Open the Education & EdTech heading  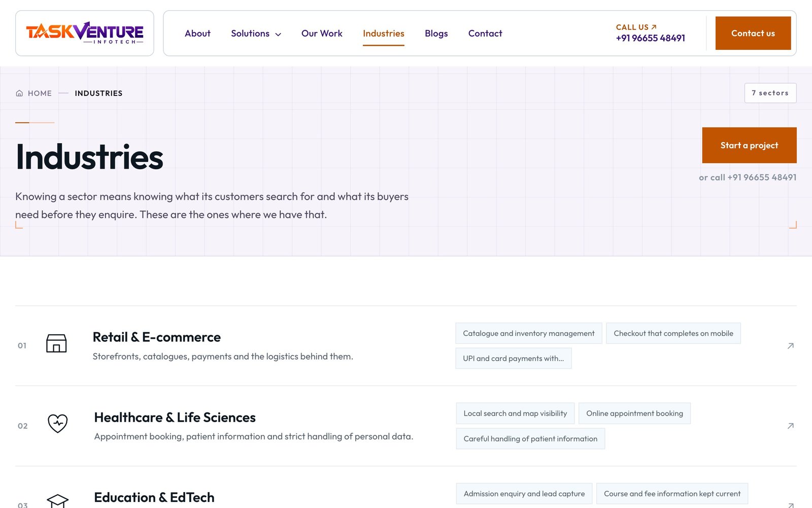pyautogui.click(x=154, y=497)
